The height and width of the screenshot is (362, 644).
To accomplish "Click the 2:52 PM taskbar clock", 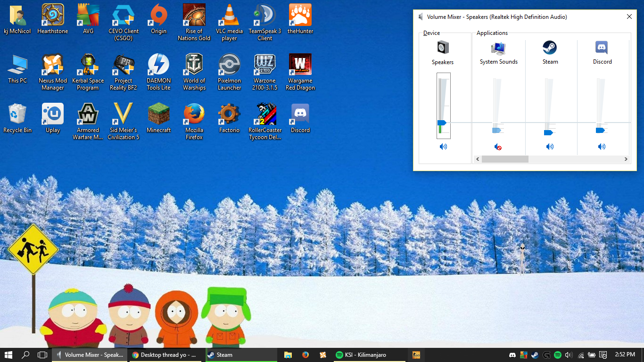I will 624,354.
